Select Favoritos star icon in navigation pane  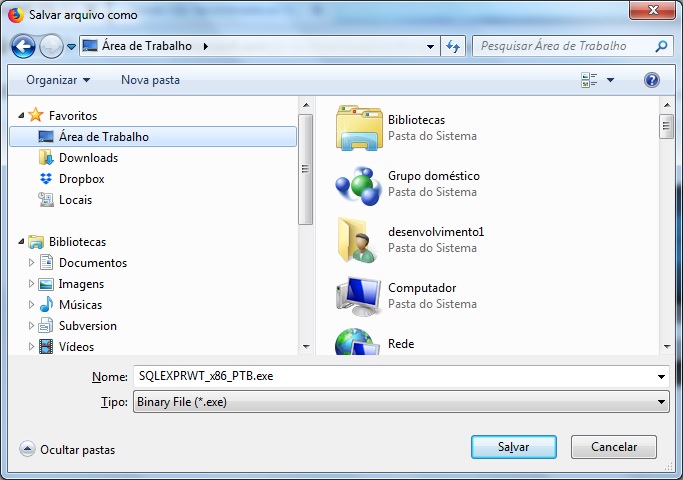(x=36, y=115)
